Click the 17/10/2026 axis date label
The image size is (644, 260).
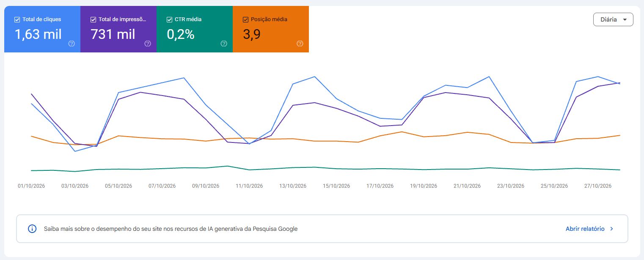tap(380, 186)
